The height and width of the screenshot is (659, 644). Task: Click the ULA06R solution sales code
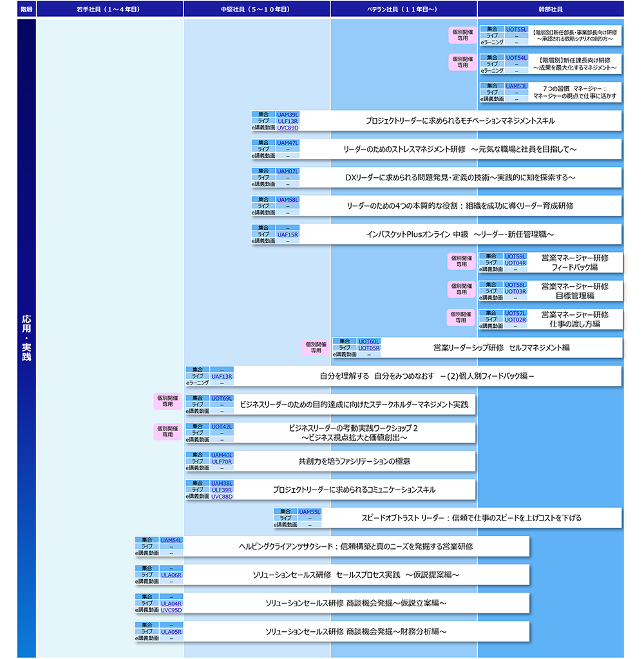click(x=171, y=575)
